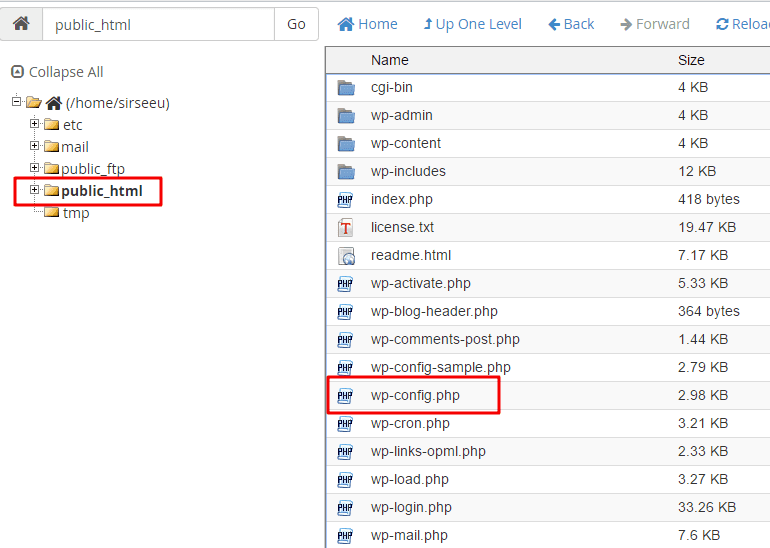Image resolution: width=770 pixels, height=548 pixels.
Task: Select the wp-includes file name
Action: (408, 171)
